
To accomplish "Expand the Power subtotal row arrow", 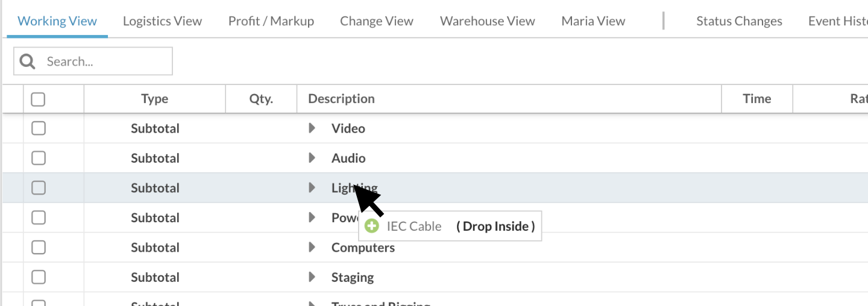I will [312, 217].
